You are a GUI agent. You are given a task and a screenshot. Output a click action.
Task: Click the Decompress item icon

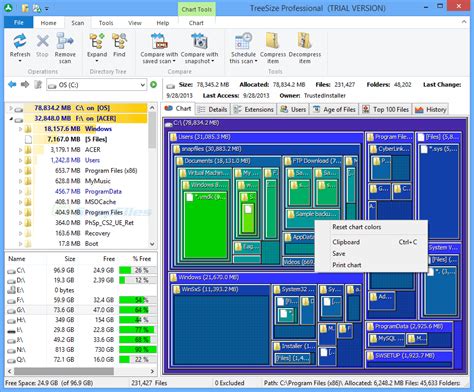tap(305, 41)
